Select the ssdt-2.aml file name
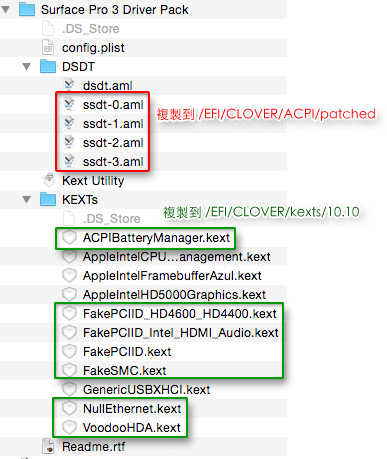This screenshot has height=459, width=387. [113, 143]
